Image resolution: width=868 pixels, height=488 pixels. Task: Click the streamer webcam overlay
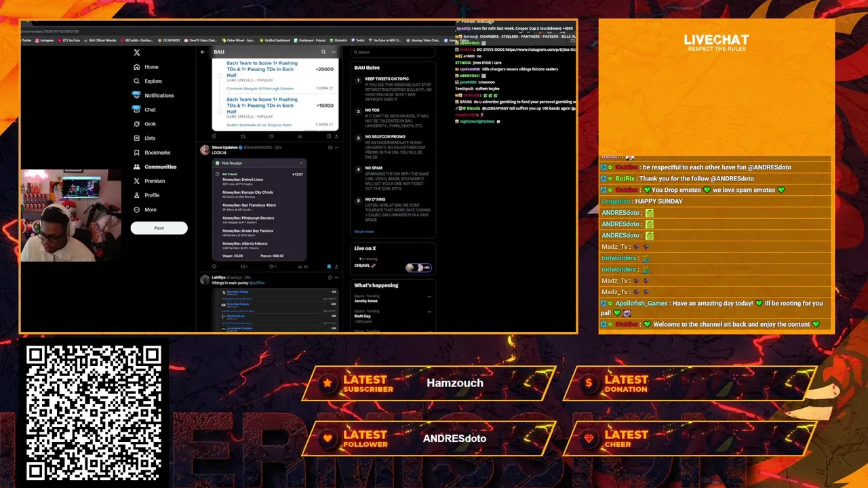71,216
